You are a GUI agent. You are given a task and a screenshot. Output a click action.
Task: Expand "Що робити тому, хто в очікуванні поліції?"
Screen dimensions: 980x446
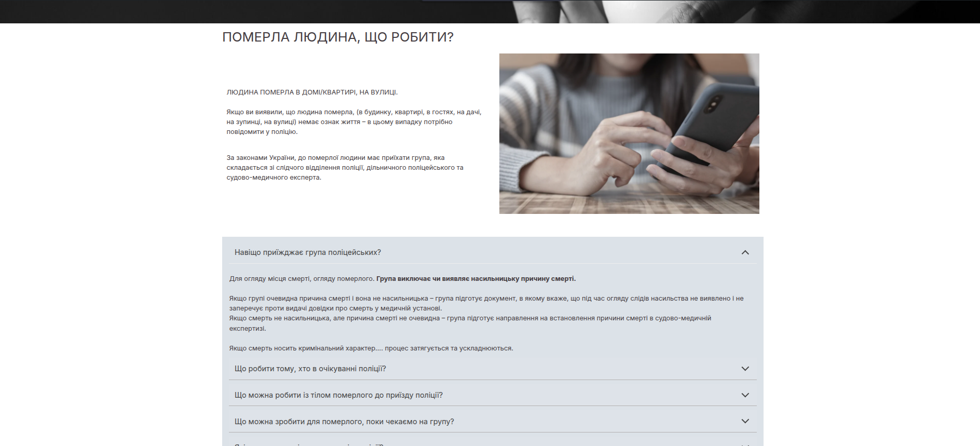[310, 369]
